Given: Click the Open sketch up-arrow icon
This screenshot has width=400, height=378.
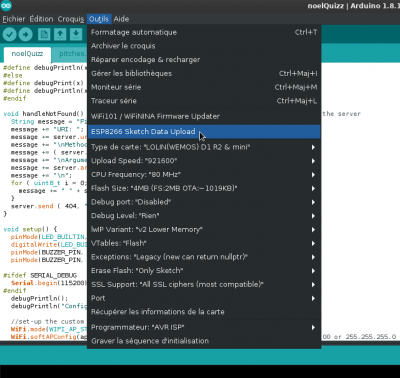Looking at the screenshot, I should 60,34.
